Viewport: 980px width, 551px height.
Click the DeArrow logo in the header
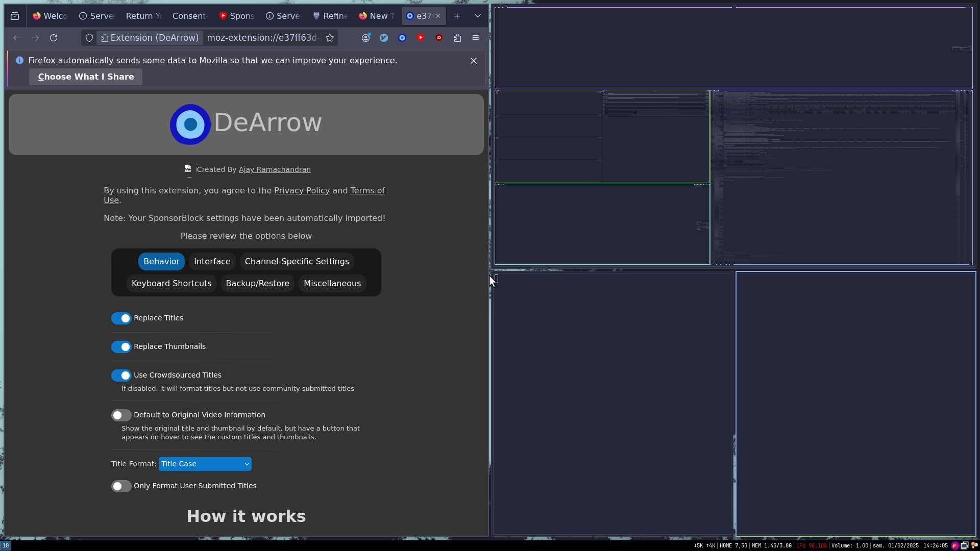[x=190, y=124]
